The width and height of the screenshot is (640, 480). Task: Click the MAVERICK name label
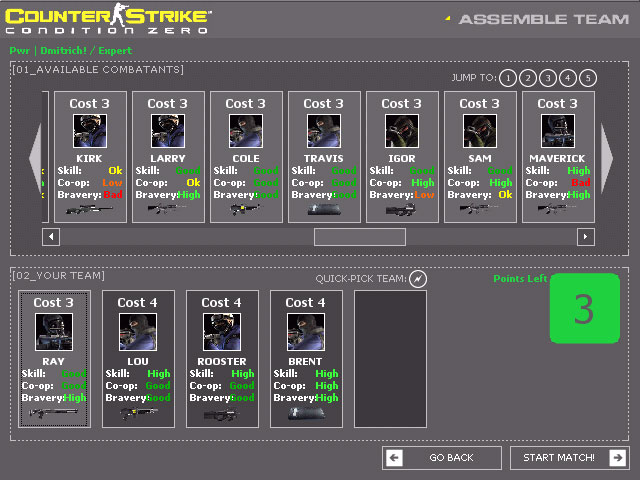[557, 158]
